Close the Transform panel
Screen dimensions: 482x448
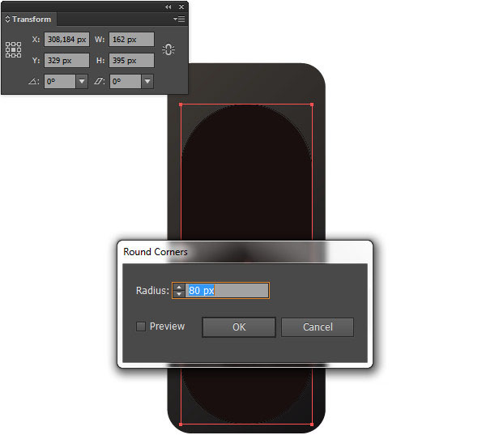click(181, 6)
